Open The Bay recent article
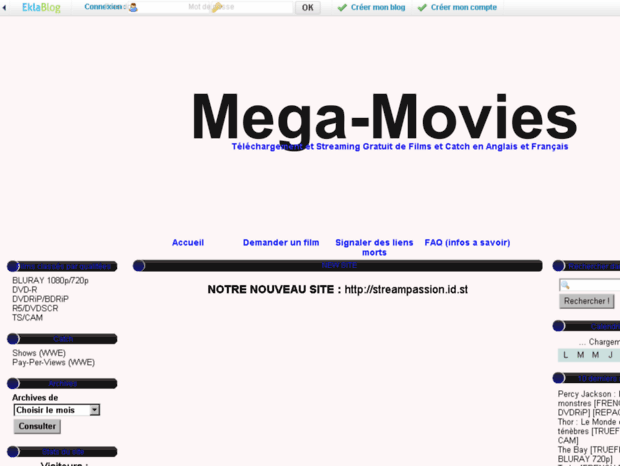Viewport: 620px width, 466px height. pyautogui.click(x=589, y=454)
